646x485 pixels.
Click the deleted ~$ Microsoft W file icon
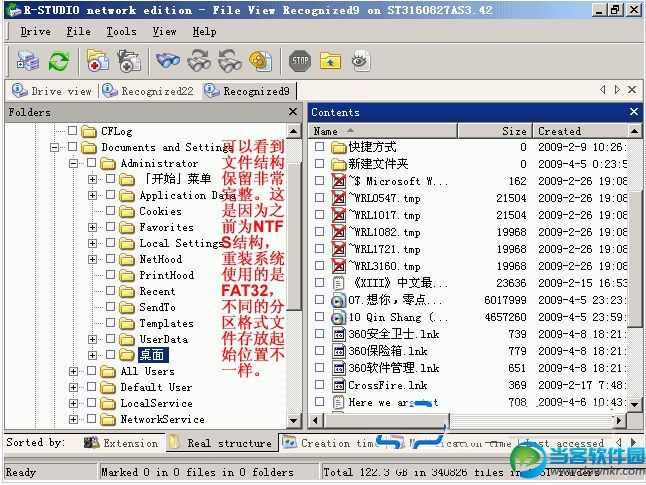point(339,181)
